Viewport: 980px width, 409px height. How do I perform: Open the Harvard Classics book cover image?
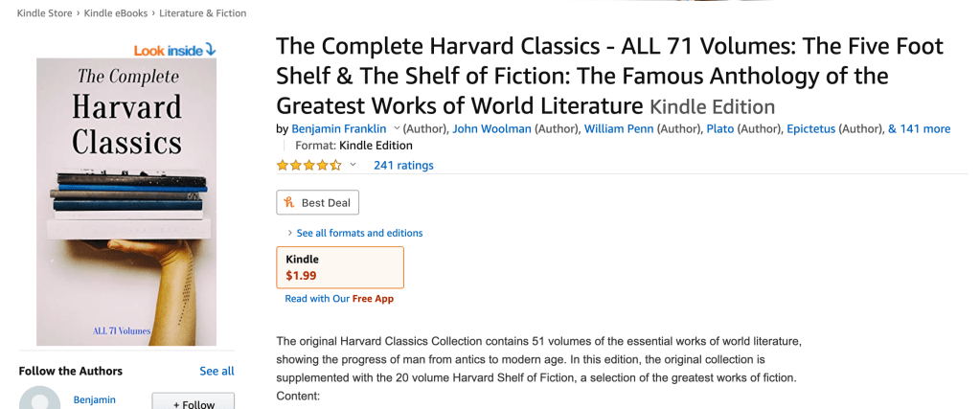pos(126,201)
